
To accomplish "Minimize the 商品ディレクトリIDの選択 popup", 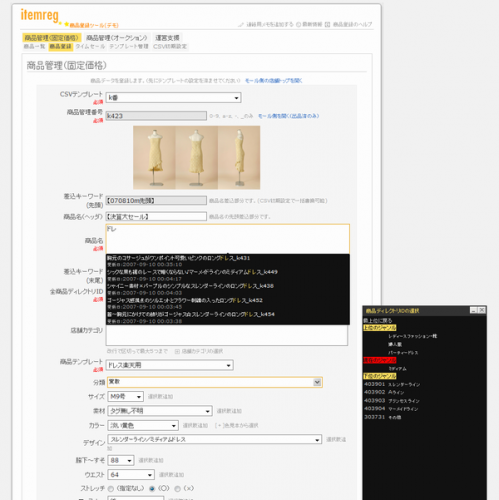I will [473, 310].
